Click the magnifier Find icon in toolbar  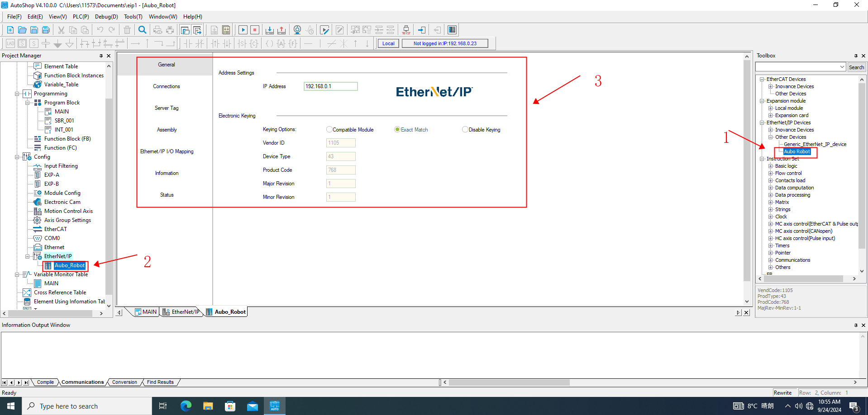coord(142,30)
